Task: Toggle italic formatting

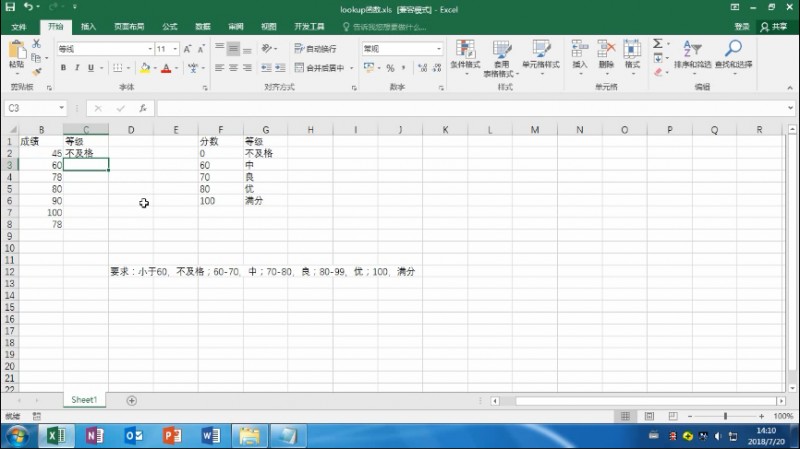Action: coord(77,68)
